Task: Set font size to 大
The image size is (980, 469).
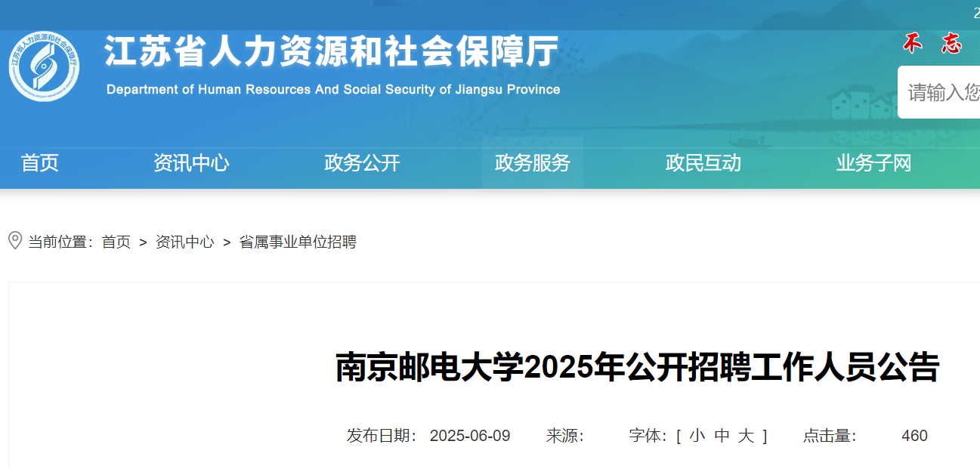Action: click(746, 436)
